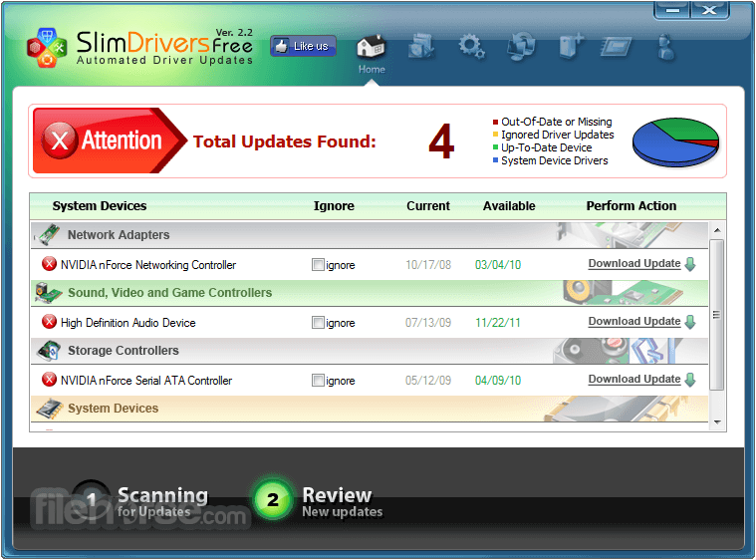Click the red Attention X icon
The image size is (756, 560).
(x=60, y=140)
